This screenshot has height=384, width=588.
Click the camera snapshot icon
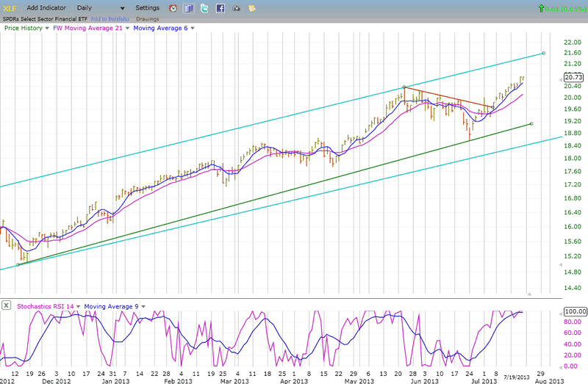[236, 8]
